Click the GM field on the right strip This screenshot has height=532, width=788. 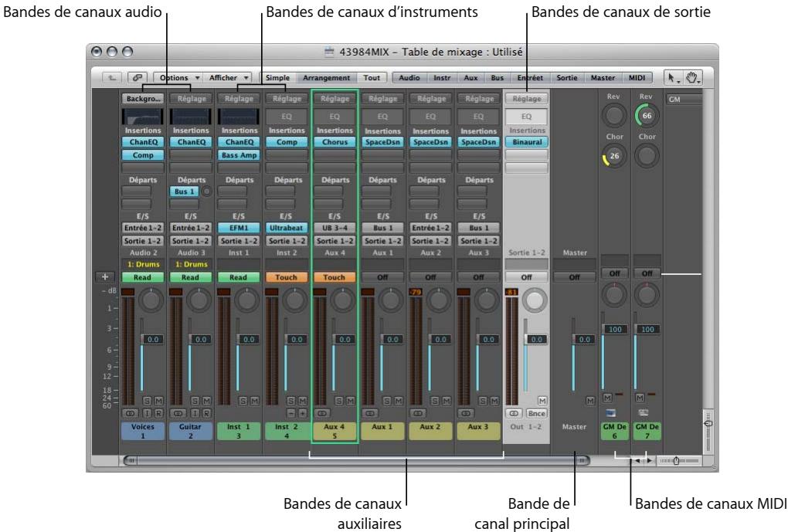tap(684, 100)
